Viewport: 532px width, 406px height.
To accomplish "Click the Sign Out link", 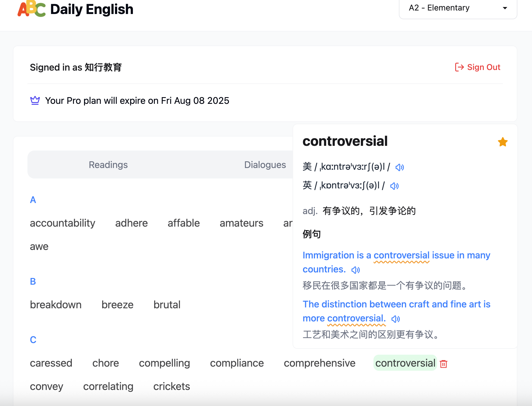I will [484, 67].
